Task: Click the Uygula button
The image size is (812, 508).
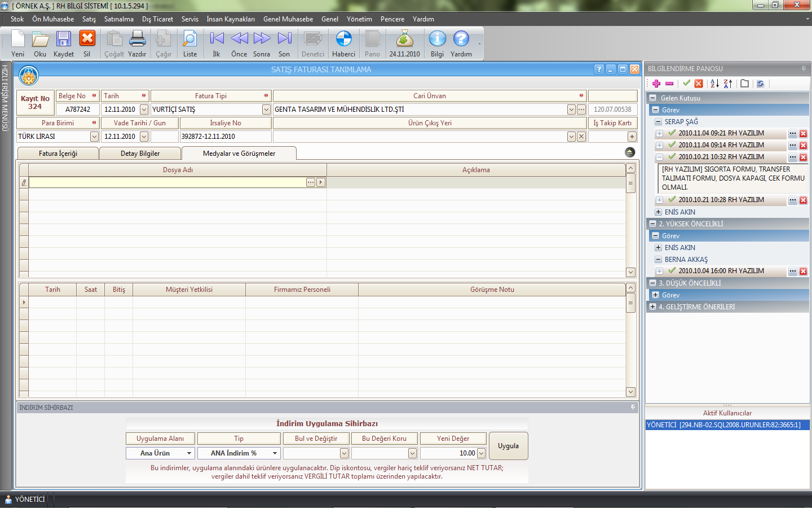Action: pyautogui.click(x=508, y=446)
